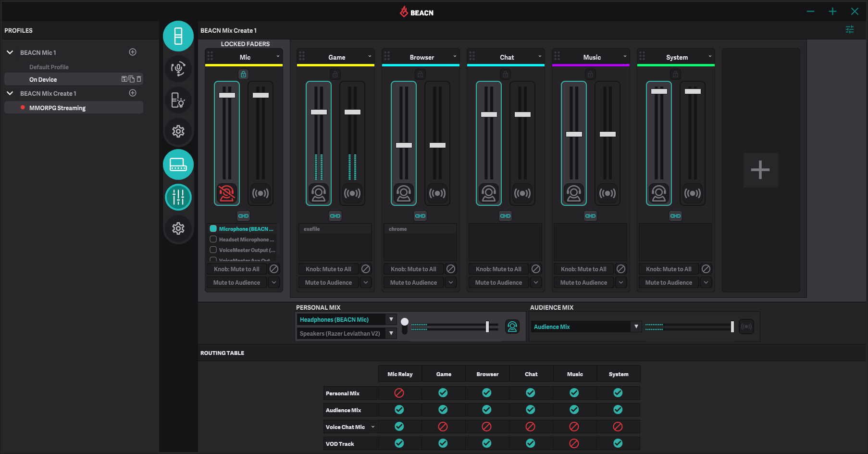Screen dimensions: 868x454
Task: Open the adjustments icon beside BEACN Mix Create 1
Action: (x=850, y=30)
